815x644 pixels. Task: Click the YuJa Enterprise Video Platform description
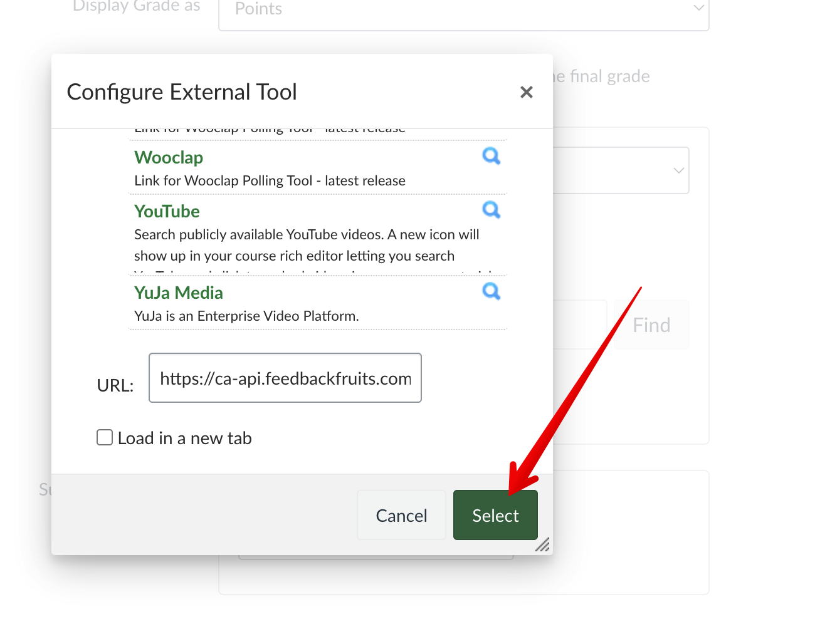(246, 316)
